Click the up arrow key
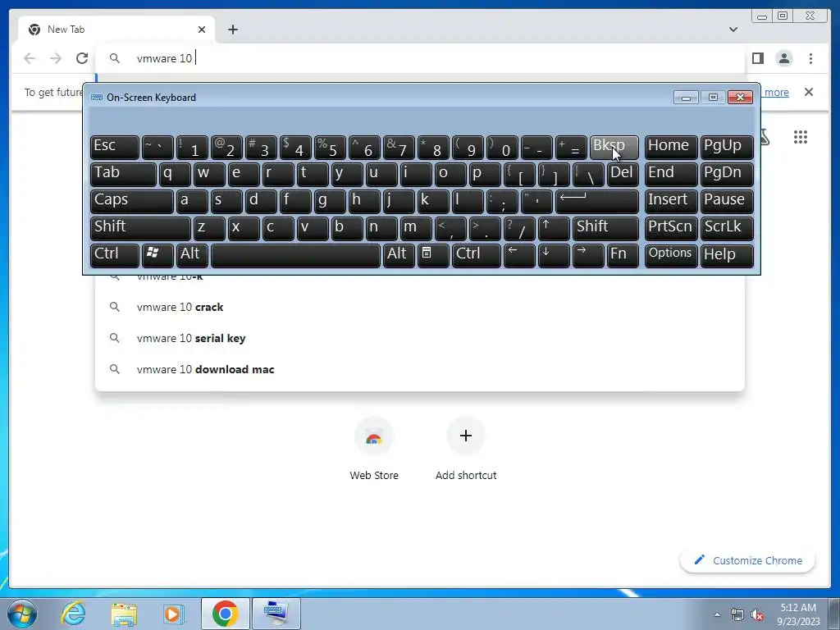This screenshot has height=630, width=840. 554,228
